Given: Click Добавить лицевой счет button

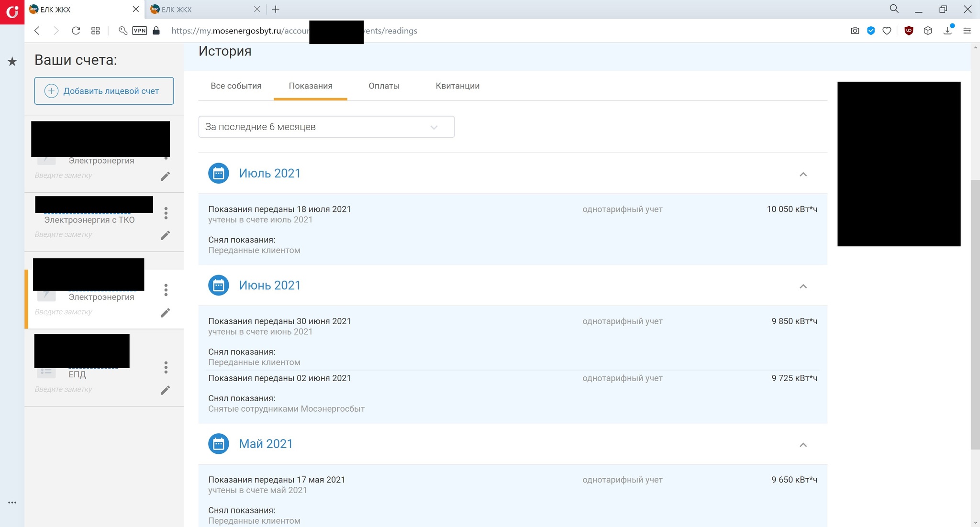Looking at the screenshot, I should (x=104, y=91).
